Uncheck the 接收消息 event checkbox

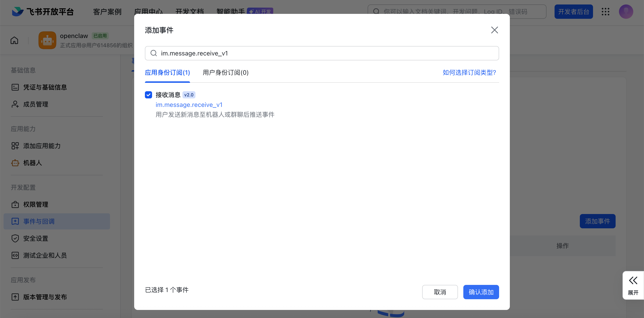(x=148, y=95)
